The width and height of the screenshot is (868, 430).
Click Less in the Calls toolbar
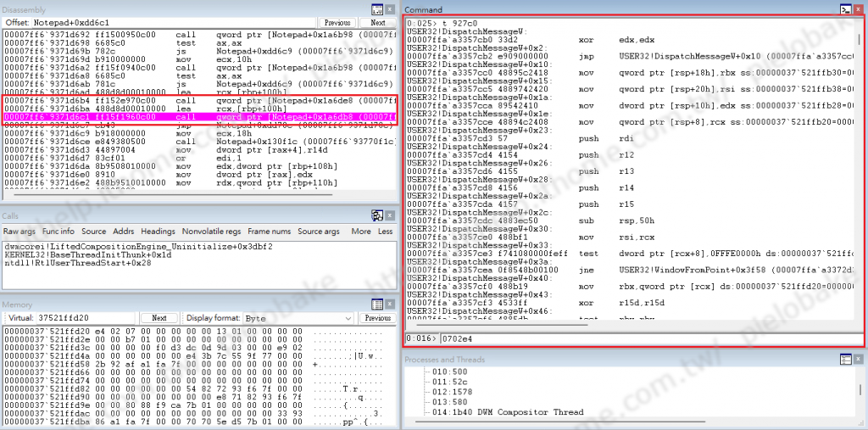(386, 231)
